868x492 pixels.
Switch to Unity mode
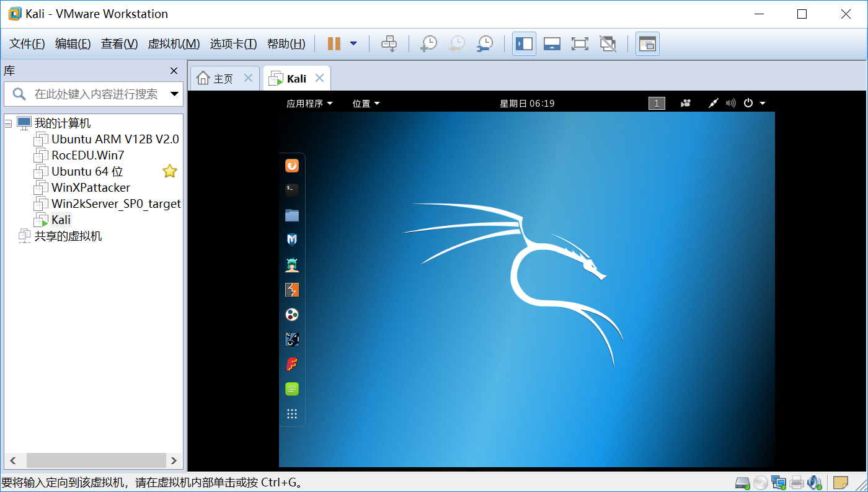coord(608,43)
